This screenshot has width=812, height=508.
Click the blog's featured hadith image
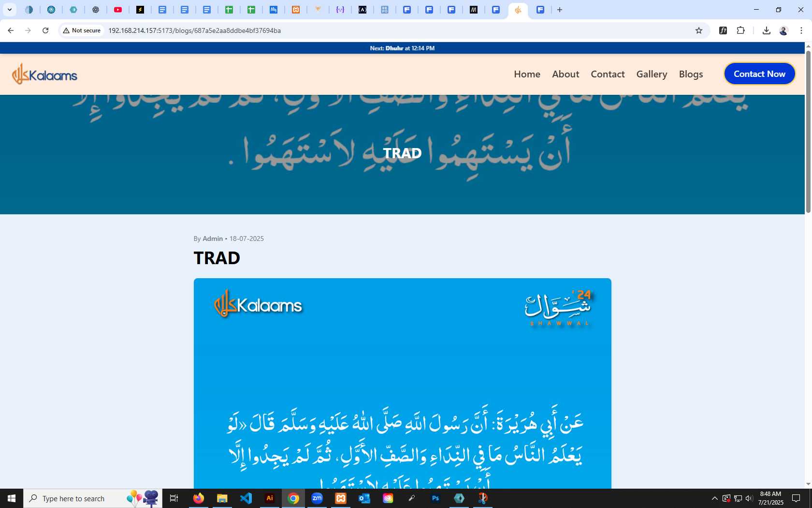(402, 383)
